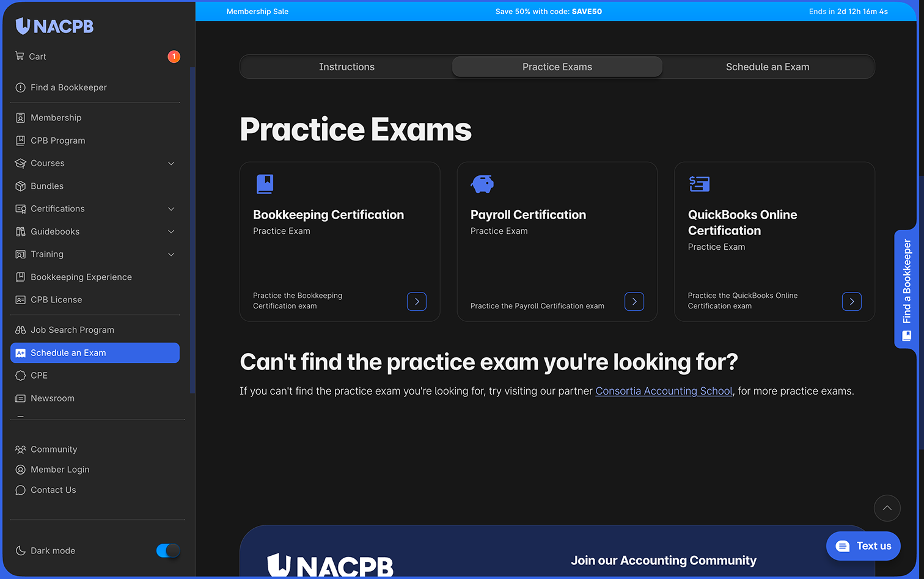924x579 pixels.
Task: Open QuickBooks Online practice exam arrow
Action: [852, 302]
